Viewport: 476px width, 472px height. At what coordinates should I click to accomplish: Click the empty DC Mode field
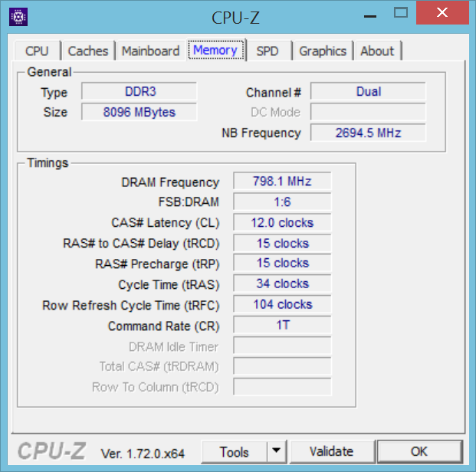pyautogui.click(x=368, y=112)
